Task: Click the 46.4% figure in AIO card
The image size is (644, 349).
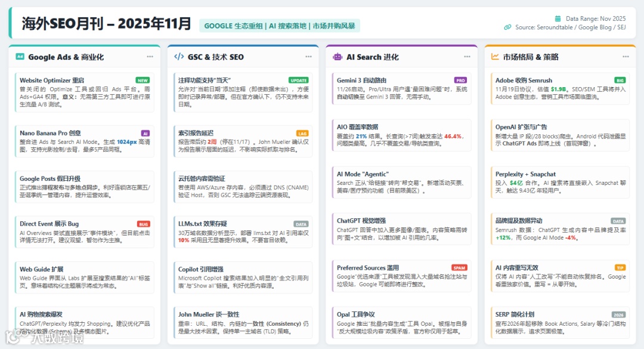Action: (x=453, y=136)
